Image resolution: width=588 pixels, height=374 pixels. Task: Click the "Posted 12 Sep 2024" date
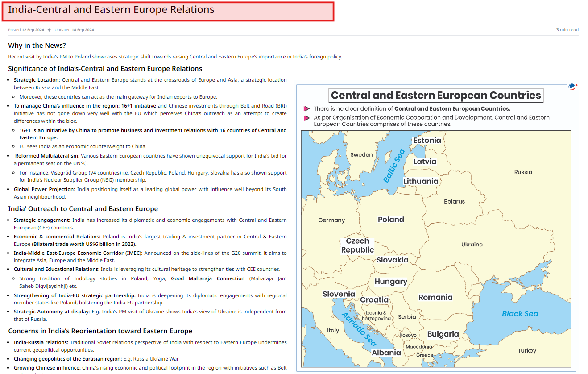[26, 30]
